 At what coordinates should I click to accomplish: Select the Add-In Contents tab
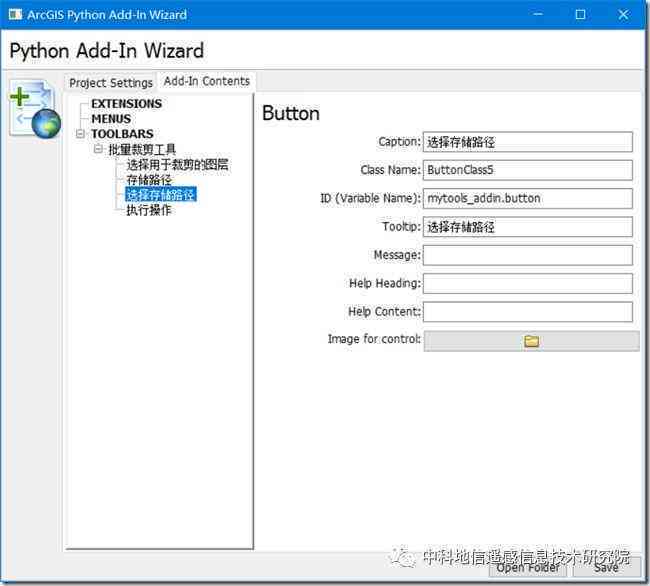[x=207, y=81]
